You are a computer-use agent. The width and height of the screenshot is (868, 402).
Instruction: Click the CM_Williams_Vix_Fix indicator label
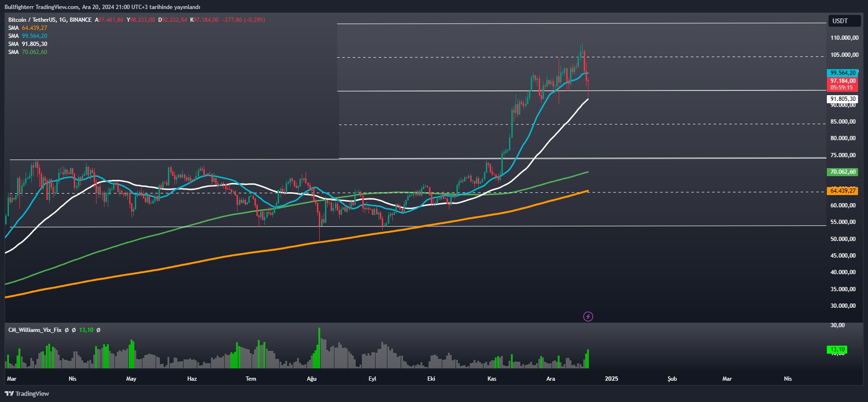coord(35,330)
